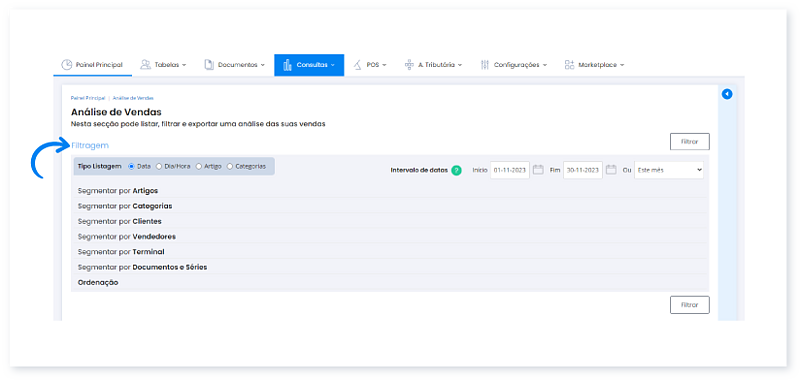Viewport: 800px width, 381px height.
Task: Click the Início date field
Action: [510, 170]
